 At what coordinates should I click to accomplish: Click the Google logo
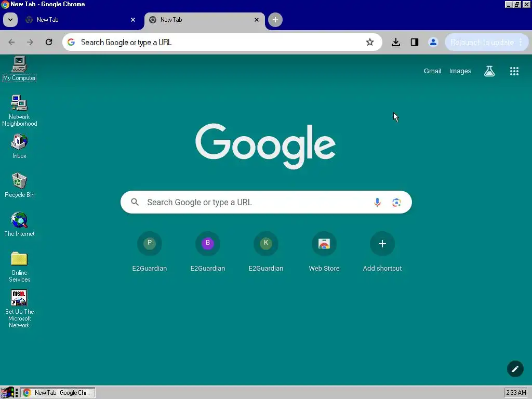265,146
